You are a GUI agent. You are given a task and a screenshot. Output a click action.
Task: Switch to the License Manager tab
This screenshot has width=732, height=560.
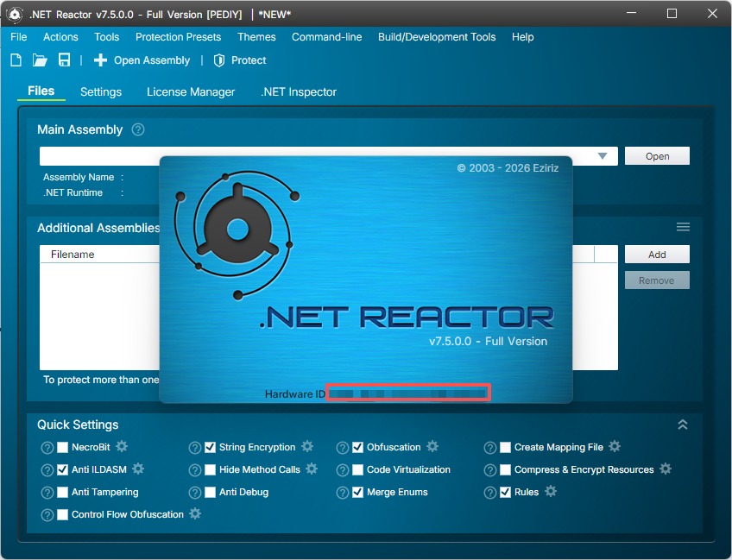190,91
